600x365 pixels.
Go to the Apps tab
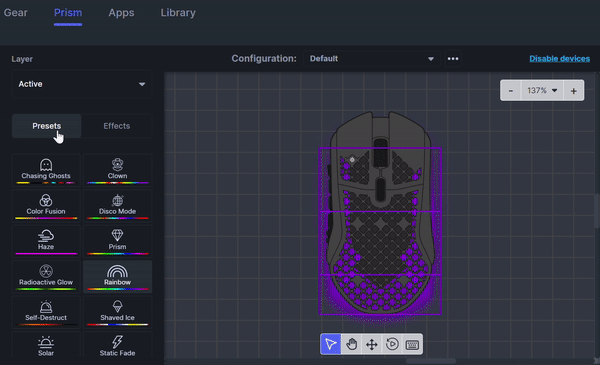(121, 13)
